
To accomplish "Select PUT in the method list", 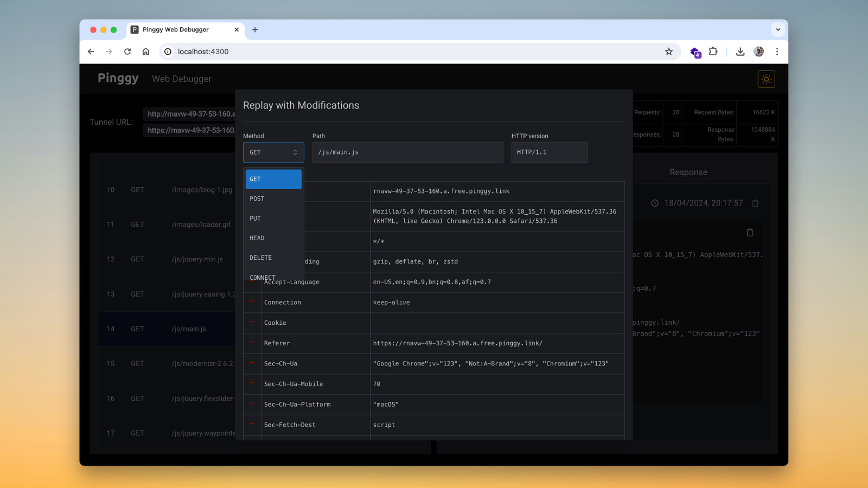I will tap(273, 219).
